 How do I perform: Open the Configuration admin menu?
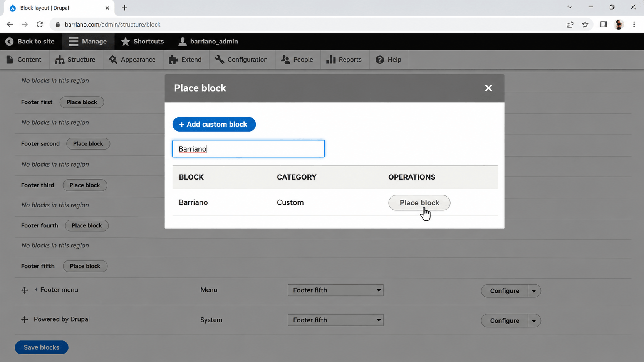point(241,60)
